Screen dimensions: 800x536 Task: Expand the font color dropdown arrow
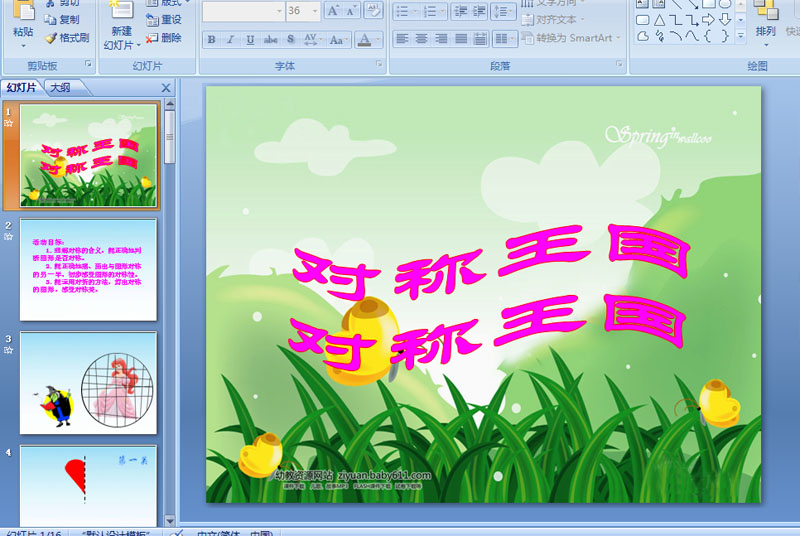[x=378, y=40]
